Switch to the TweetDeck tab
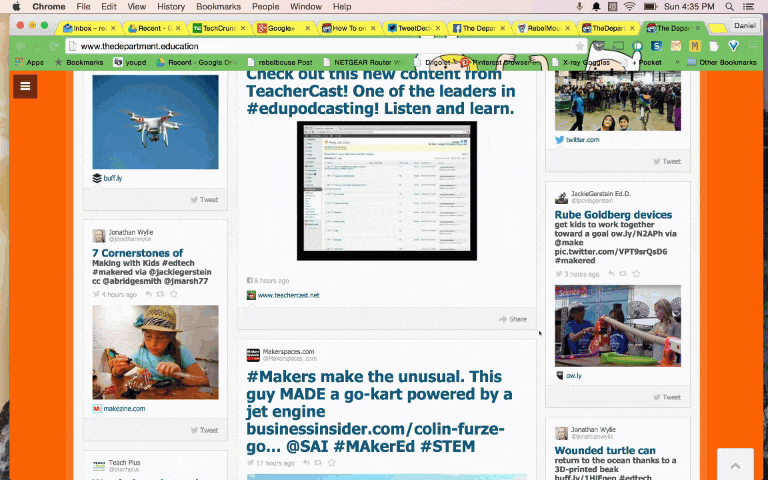The width and height of the screenshot is (768, 480). click(413, 28)
